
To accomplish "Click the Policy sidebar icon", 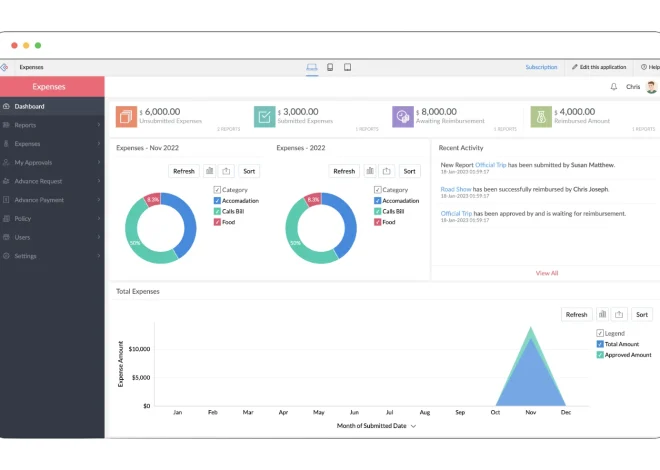I will pos(6,218).
